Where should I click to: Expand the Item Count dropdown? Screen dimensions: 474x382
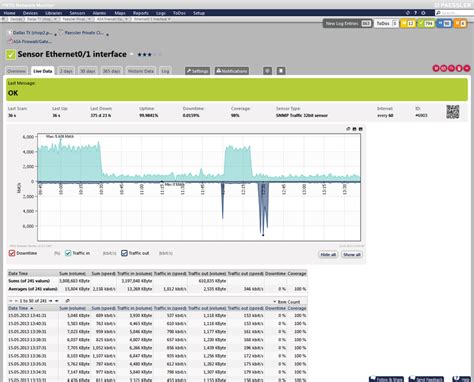click(x=287, y=302)
